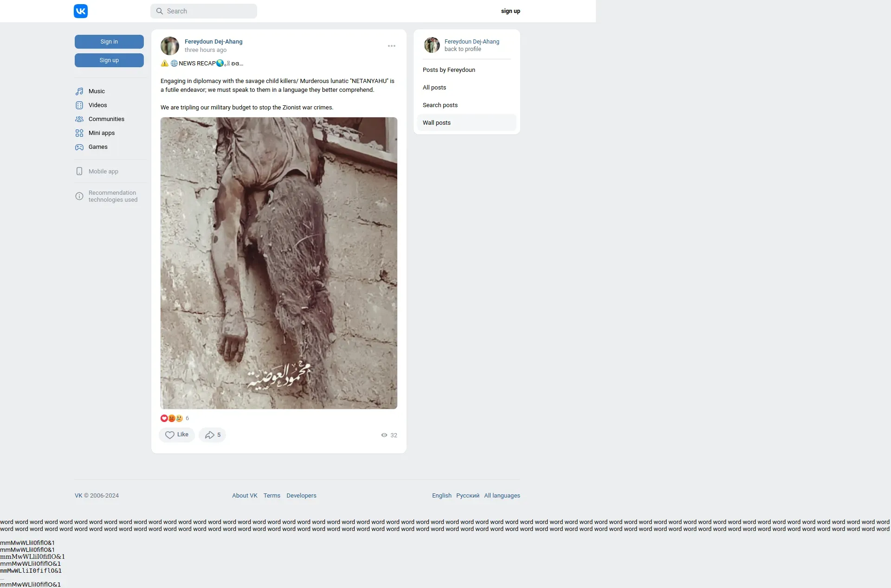891x588 pixels.
Task: Open the Mini apps icon
Action: pos(79,133)
